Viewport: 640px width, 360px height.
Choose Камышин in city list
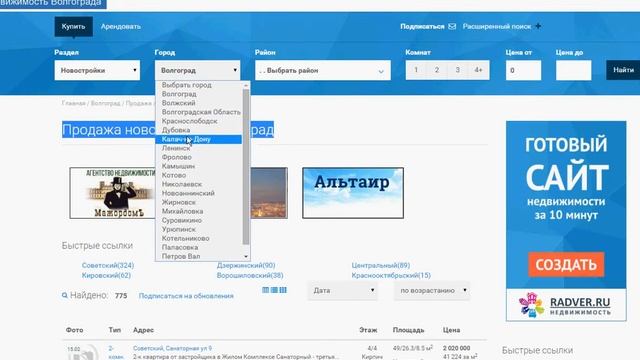tap(199, 166)
